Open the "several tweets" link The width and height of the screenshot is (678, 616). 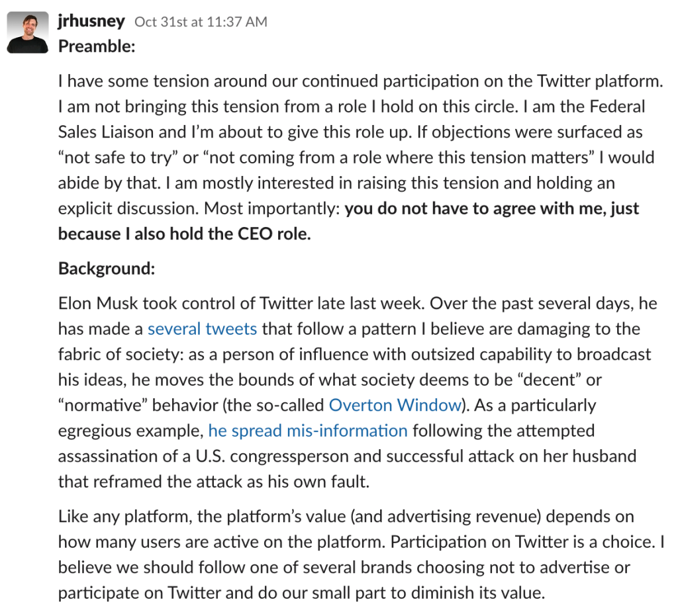(x=203, y=329)
